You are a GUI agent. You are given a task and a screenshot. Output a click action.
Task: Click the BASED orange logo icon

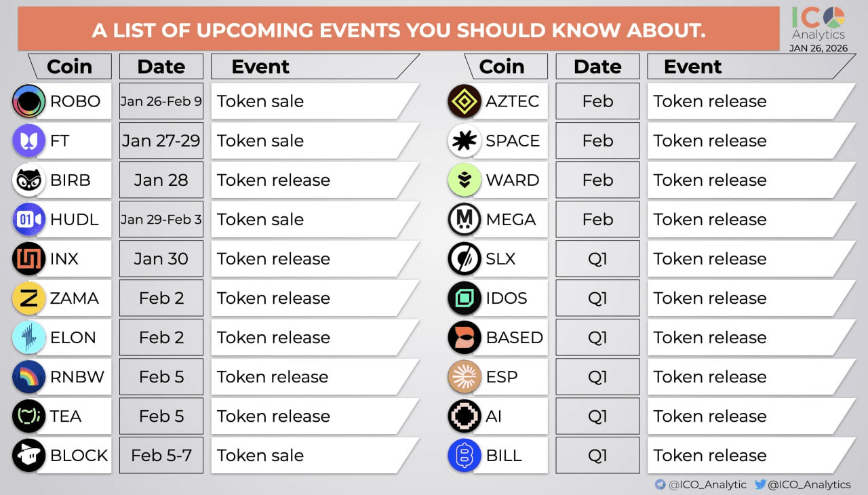click(465, 338)
